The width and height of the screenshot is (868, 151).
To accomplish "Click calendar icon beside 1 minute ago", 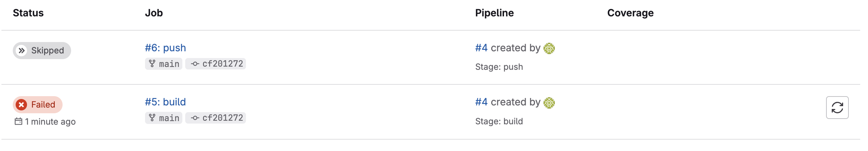I will point(18,121).
